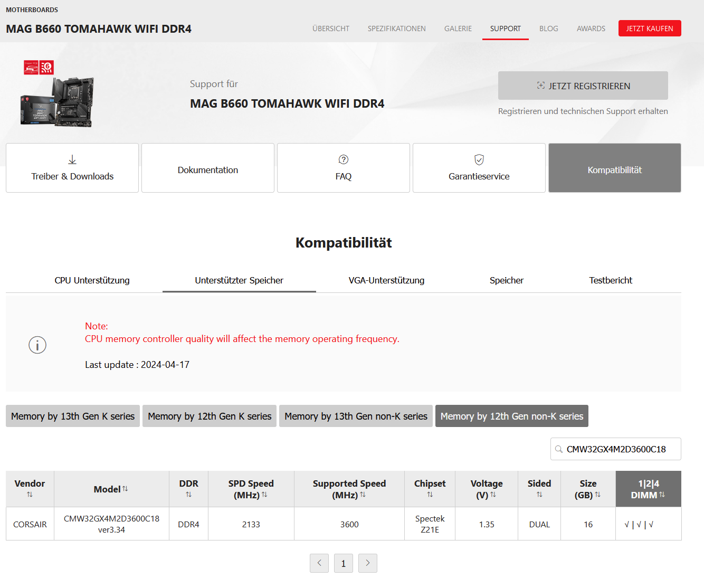
Task: Click the DIMM checkmarks cell
Action: click(649, 524)
